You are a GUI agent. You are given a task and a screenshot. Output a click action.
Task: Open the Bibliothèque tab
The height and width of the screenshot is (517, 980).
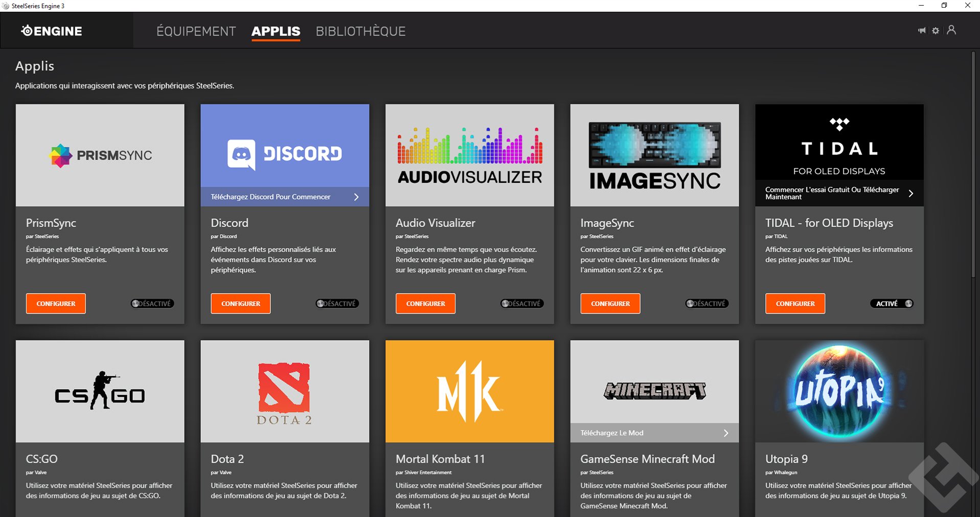click(361, 31)
